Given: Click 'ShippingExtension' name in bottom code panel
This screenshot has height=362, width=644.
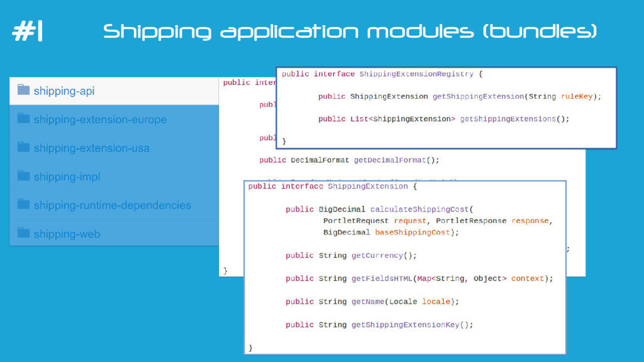Looking at the screenshot, I should 367,186.
